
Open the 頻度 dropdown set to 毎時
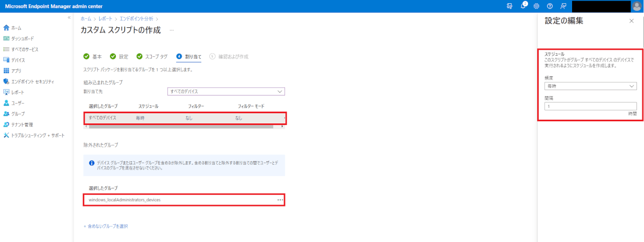590,86
